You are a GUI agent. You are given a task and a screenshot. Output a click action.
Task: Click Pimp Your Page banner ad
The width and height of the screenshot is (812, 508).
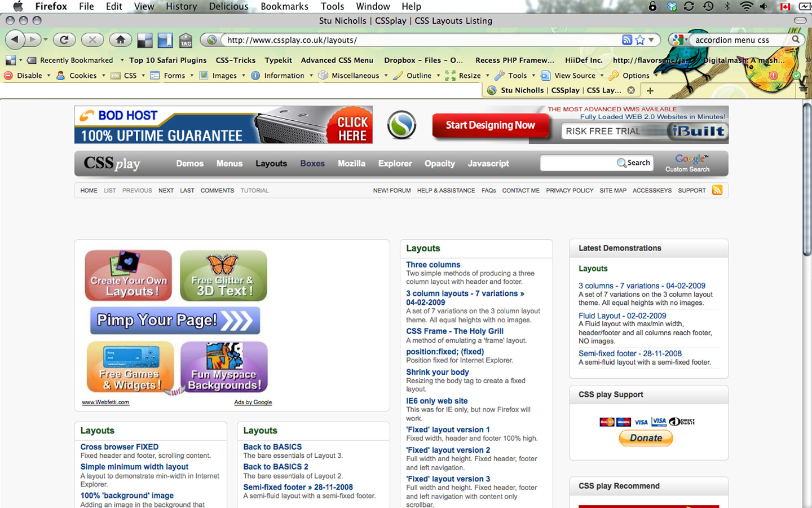(x=175, y=321)
